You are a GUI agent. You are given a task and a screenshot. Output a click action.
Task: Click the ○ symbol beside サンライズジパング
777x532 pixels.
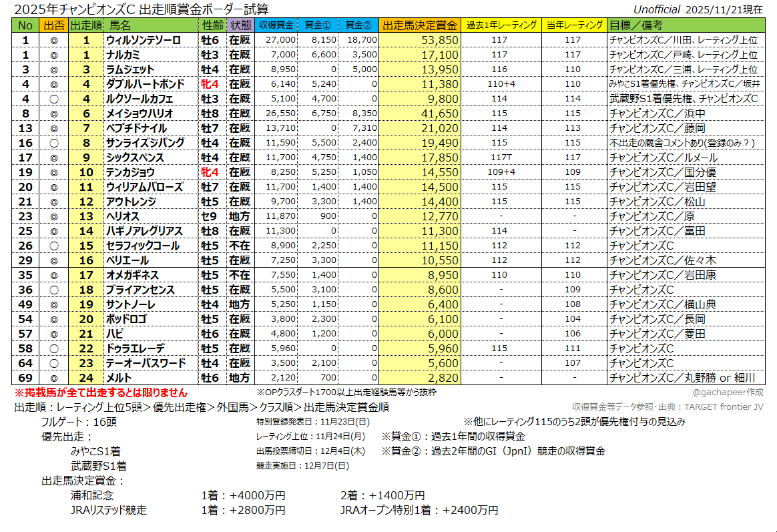pos(53,143)
